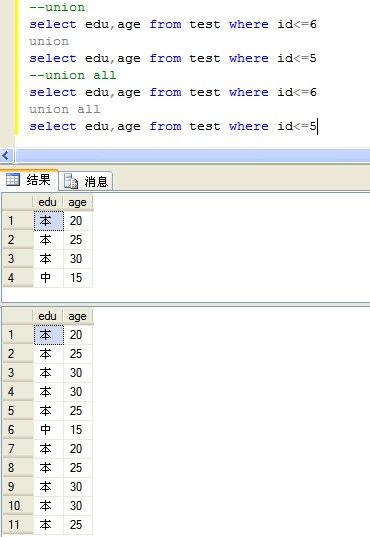Click age 25 in second grid row 11
Image resolution: width=370 pixels, height=537 pixels.
(x=78, y=525)
